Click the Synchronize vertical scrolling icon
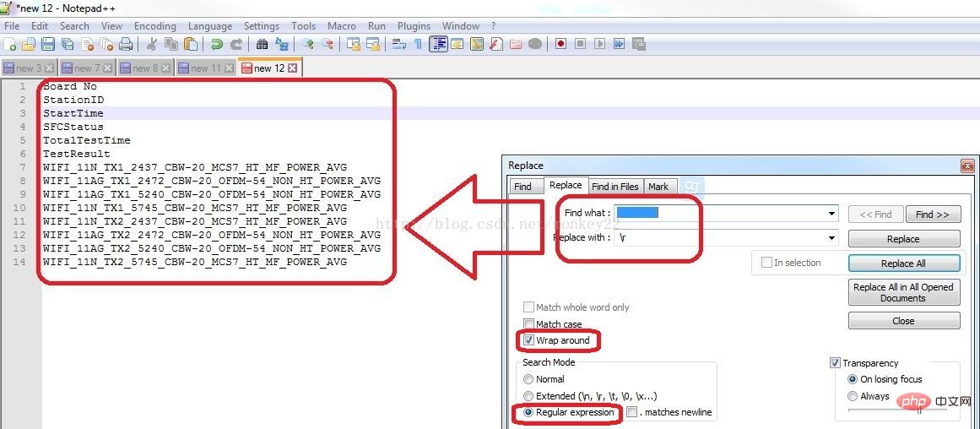 [x=354, y=45]
